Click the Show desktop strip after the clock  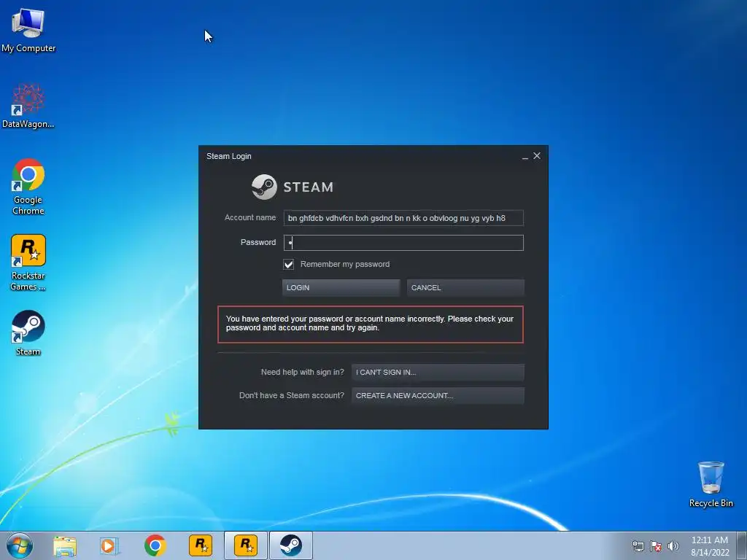point(743,545)
